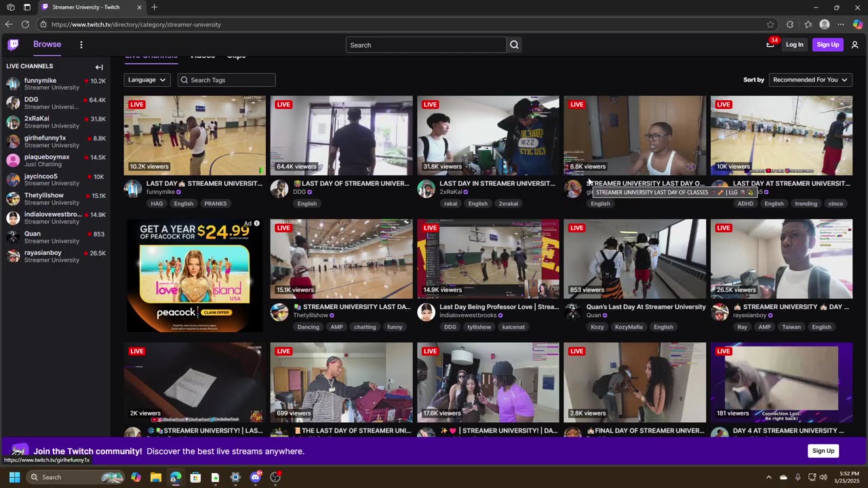Click the browser address bar URL
The height and width of the screenshot is (488, 868).
[136, 24]
